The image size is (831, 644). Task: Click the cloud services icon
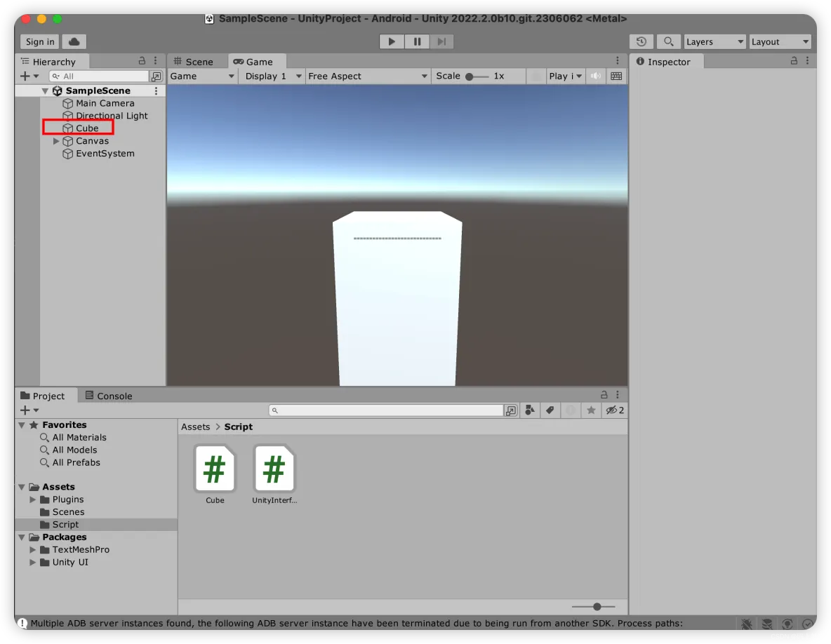(x=74, y=41)
